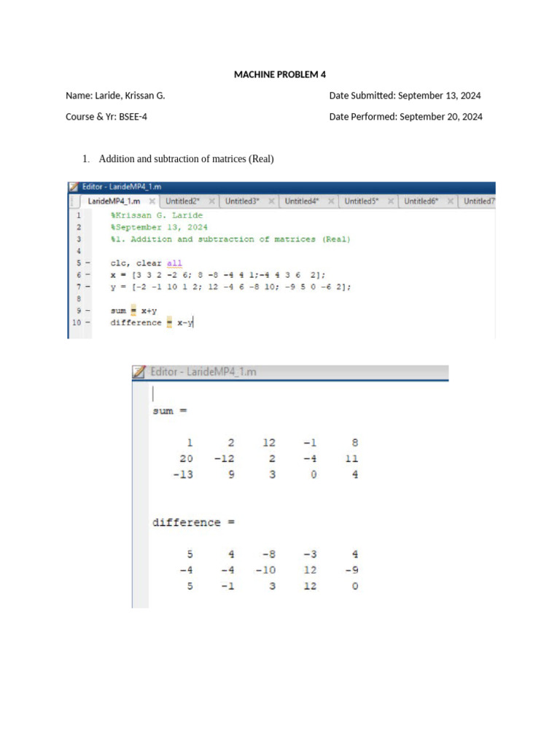Click the value -9 in the difference output

tap(352, 570)
